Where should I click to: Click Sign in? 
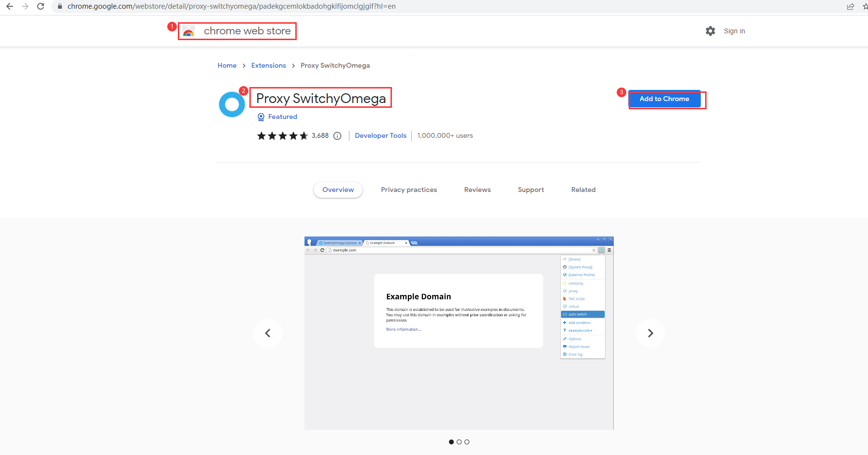tap(734, 31)
